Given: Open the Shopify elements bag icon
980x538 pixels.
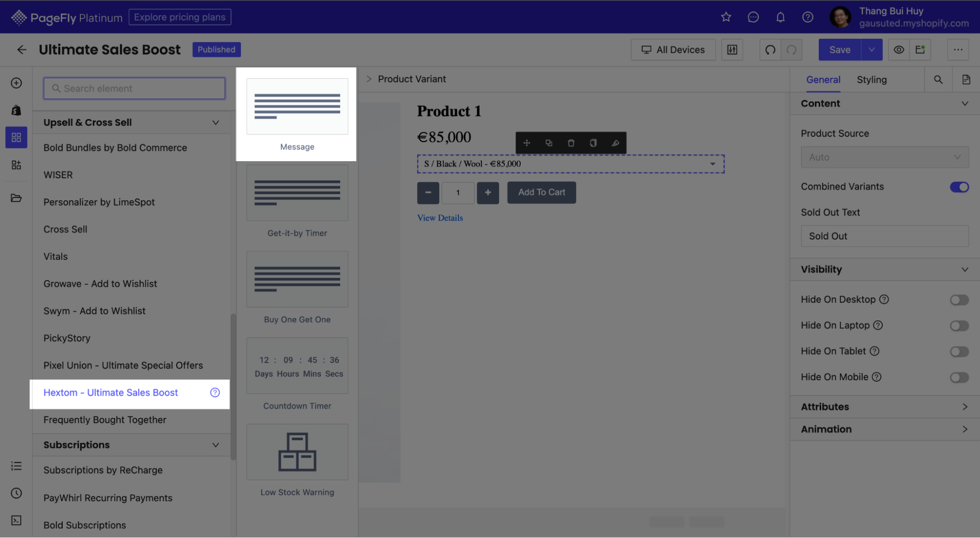Looking at the screenshot, I should click(16, 110).
